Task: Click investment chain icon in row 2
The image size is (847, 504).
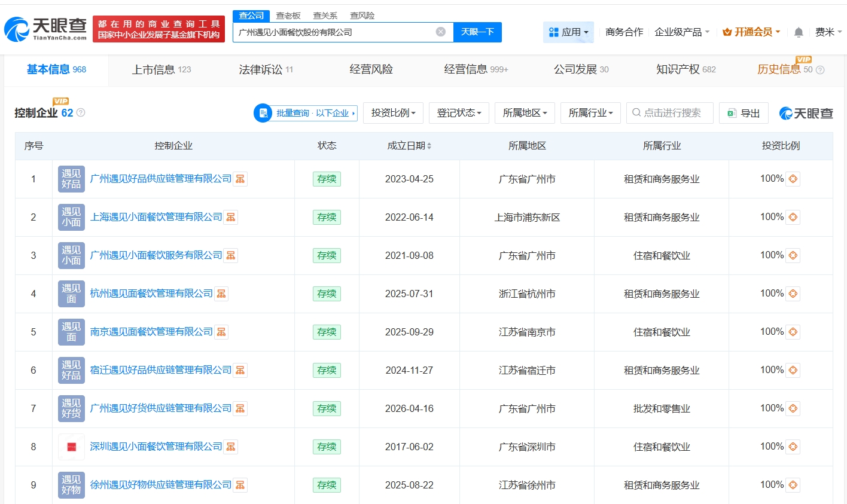Action: [x=793, y=217]
